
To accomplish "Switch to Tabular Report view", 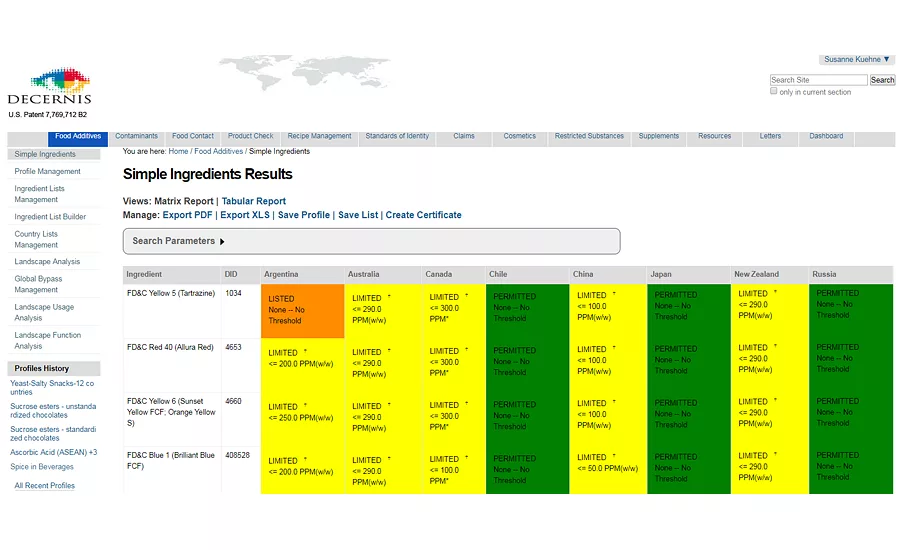I will (x=254, y=201).
